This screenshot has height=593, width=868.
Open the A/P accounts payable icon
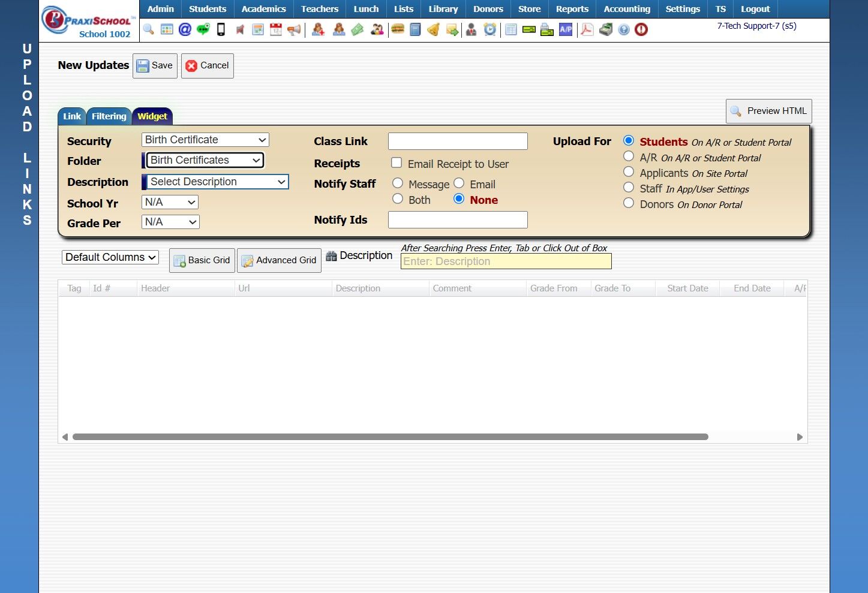(566, 29)
